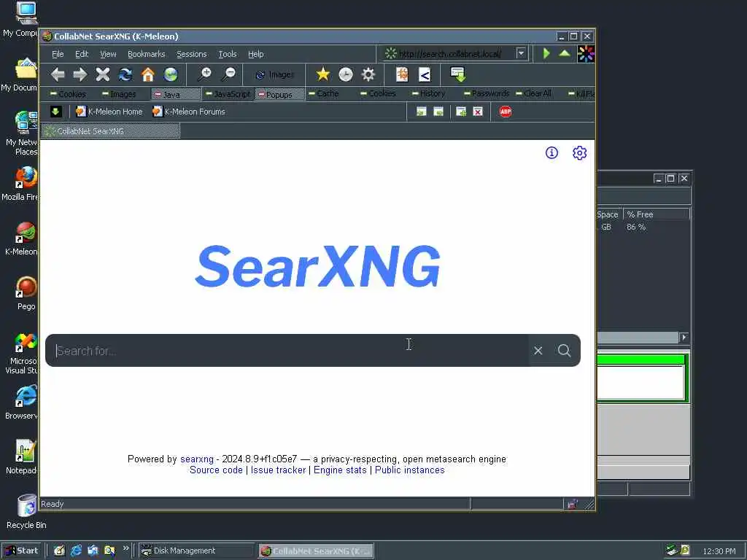Click the red ABP Adblock icon
The image size is (747, 560).
click(506, 112)
